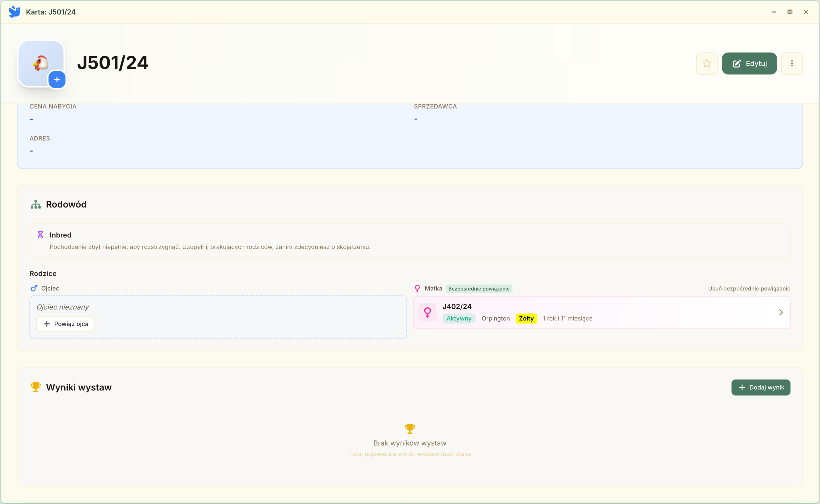
Task: Click the Inbred DNA icon
Action: [x=40, y=235]
